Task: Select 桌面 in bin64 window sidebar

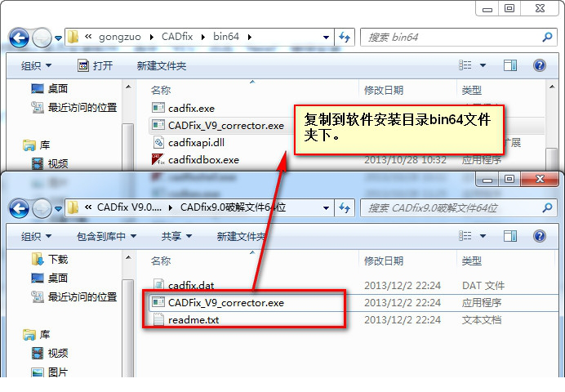Action: 50,89
